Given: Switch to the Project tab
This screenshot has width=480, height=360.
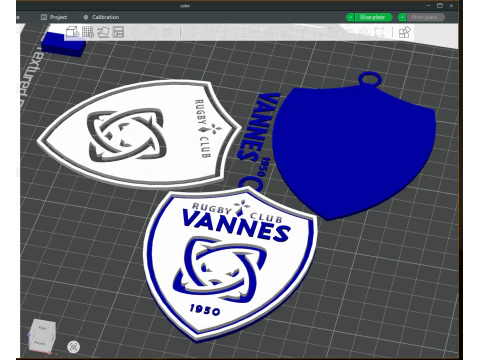Looking at the screenshot, I should (x=54, y=17).
